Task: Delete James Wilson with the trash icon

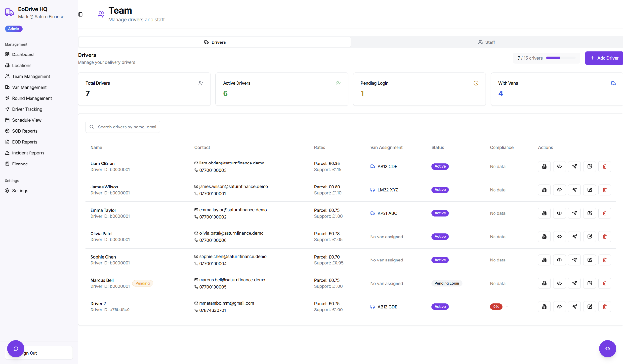Action: 605,190
